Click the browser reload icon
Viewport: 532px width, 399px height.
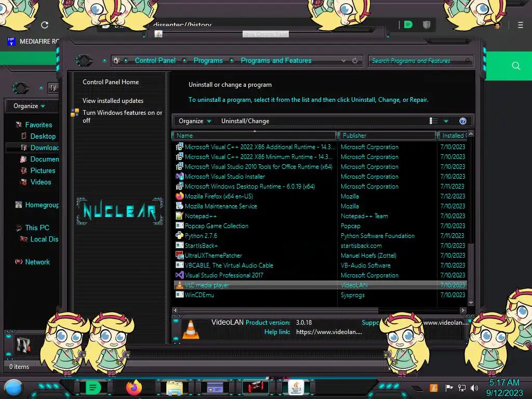click(45, 25)
